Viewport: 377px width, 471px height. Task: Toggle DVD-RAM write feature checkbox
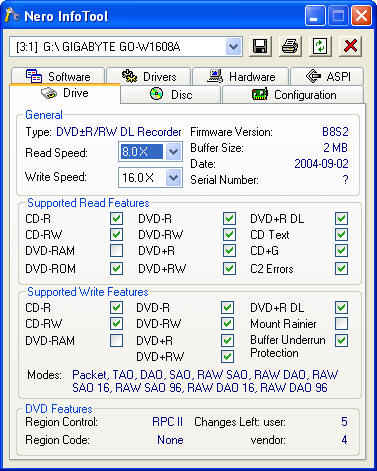pos(116,340)
